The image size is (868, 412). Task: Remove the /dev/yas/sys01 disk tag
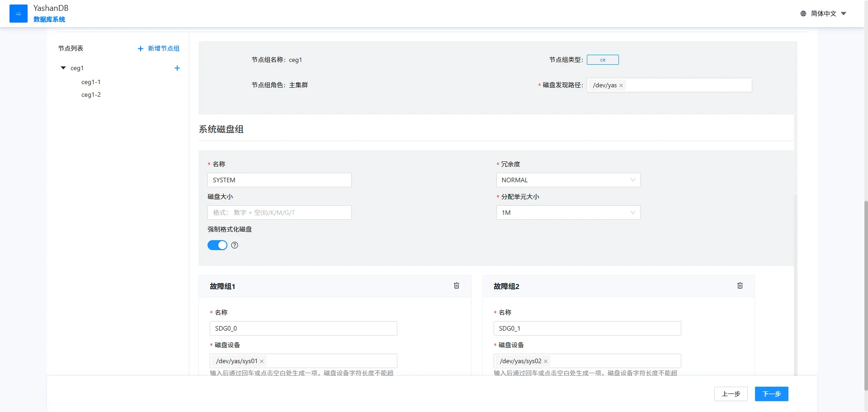[262, 361]
